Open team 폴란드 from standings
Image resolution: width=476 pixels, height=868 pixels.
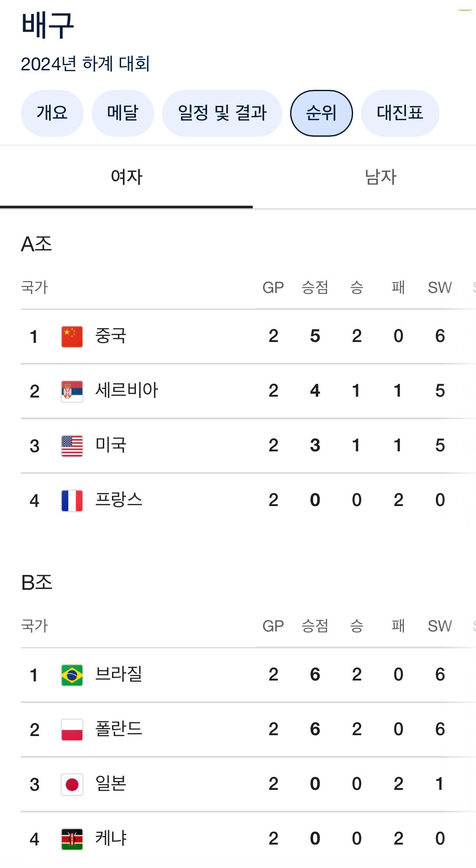119,729
